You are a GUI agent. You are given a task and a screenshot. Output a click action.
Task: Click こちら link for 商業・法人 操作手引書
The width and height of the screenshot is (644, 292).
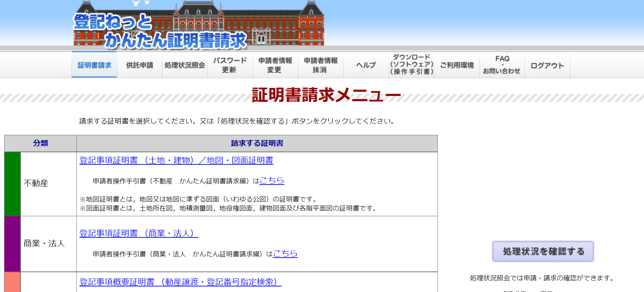[285, 253]
